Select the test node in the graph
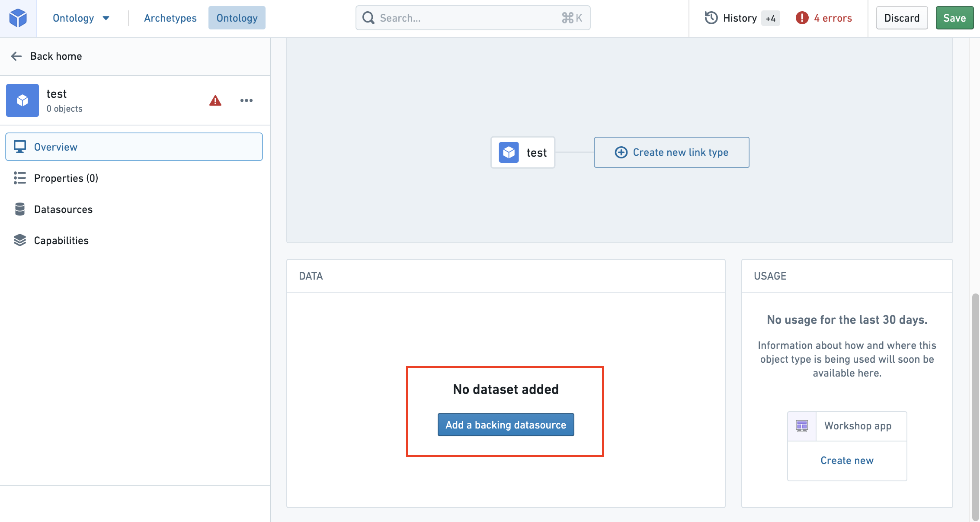Screen dimensions: 980x522 (x=523, y=152)
